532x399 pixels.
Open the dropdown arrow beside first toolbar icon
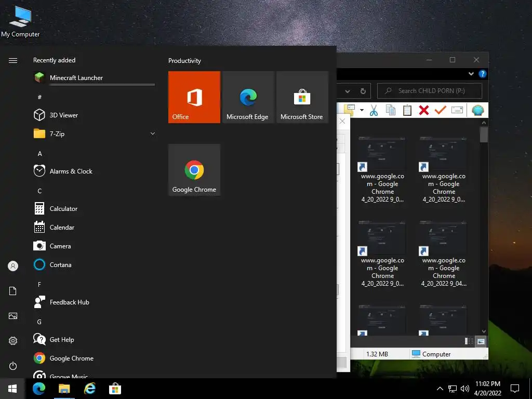pyautogui.click(x=362, y=110)
